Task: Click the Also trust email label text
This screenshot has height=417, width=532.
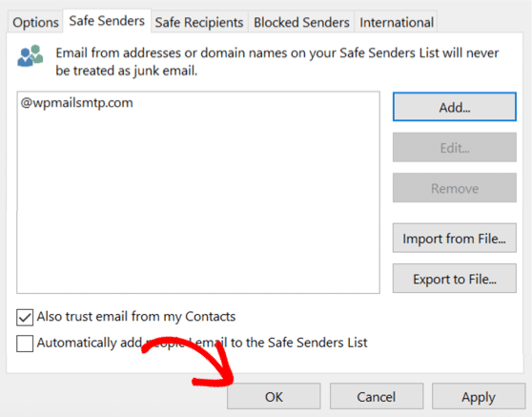Action: (x=136, y=317)
